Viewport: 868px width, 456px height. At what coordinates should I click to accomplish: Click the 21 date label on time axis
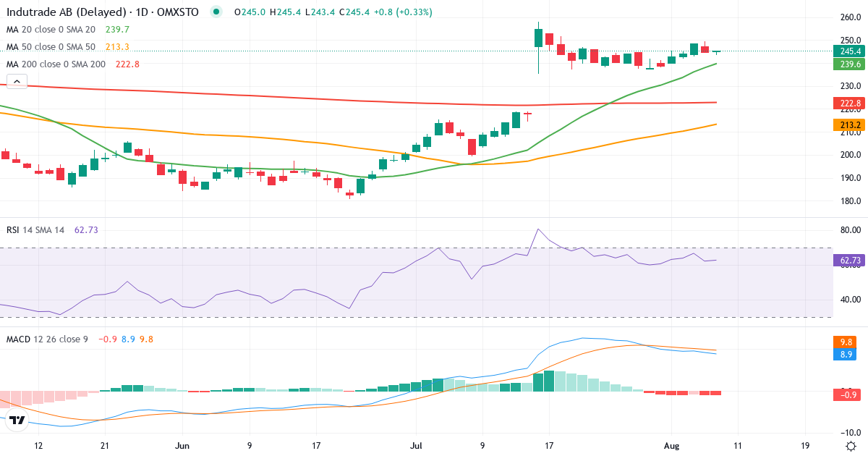(x=105, y=445)
